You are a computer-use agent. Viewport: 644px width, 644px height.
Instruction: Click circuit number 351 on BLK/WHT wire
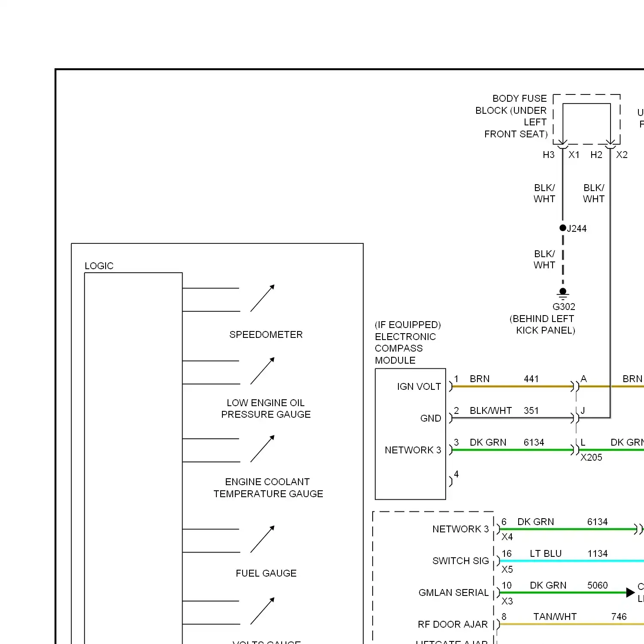[531, 410]
